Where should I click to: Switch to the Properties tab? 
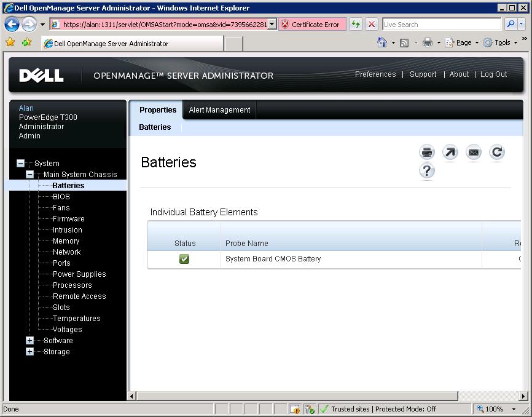[x=158, y=110]
